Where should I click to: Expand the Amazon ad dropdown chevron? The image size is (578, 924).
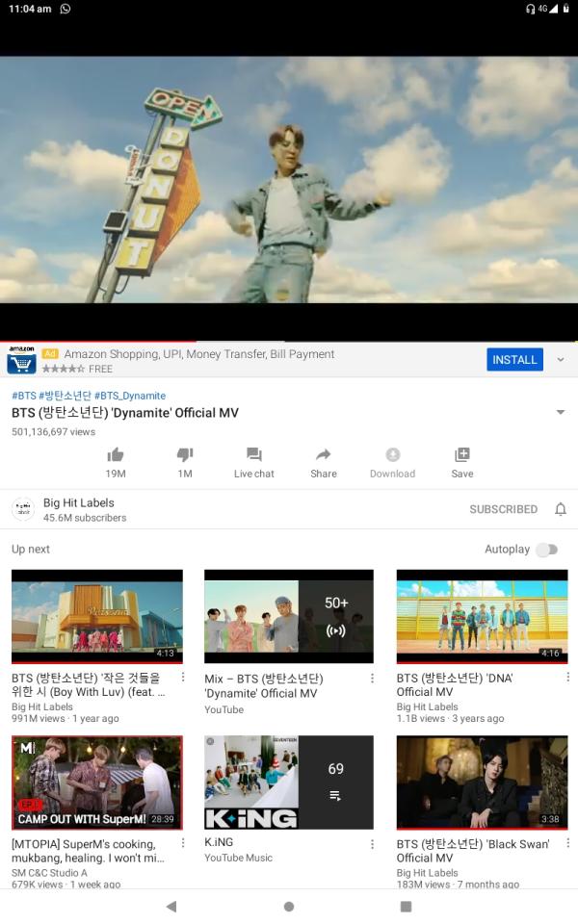click(x=561, y=359)
